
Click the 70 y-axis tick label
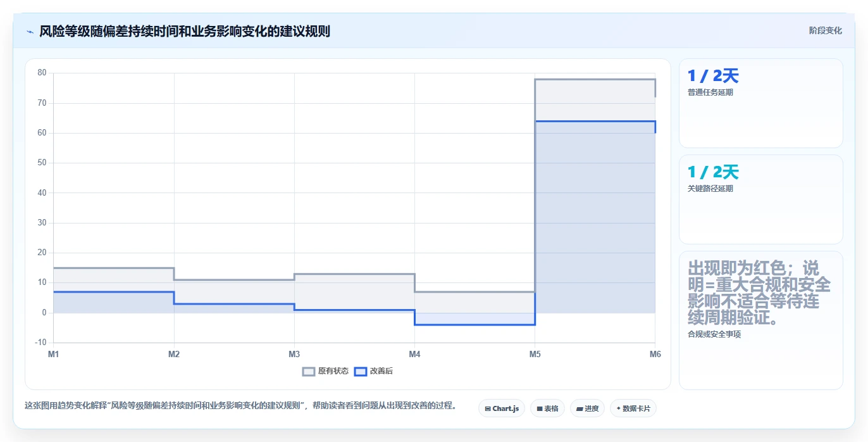pos(42,103)
